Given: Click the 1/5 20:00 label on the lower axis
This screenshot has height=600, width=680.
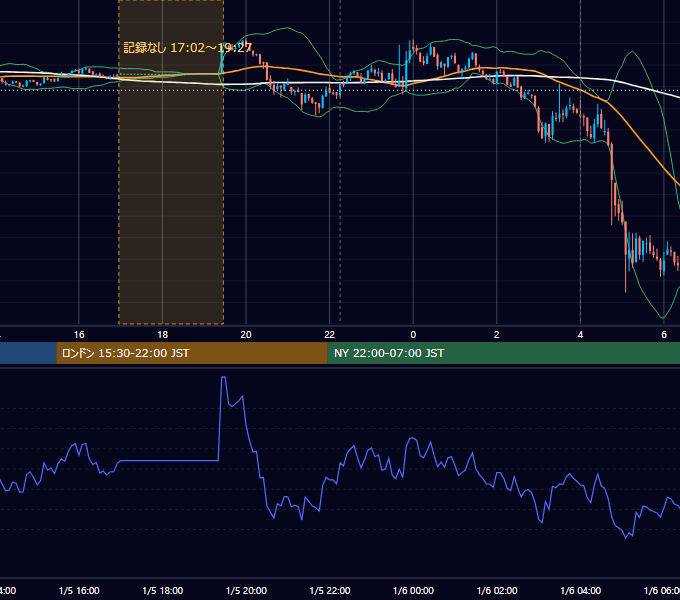Looking at the screenshot, I should pos(246,590).
